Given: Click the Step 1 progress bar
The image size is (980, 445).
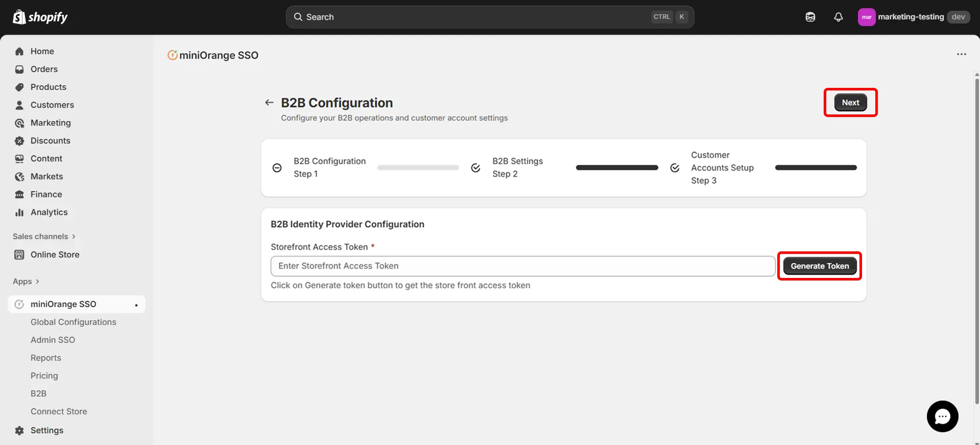Looking at the screenshot, I should pos(418,168).
